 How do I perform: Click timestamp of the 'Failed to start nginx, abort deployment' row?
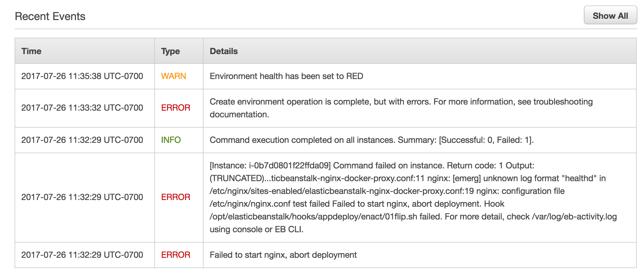82,255
